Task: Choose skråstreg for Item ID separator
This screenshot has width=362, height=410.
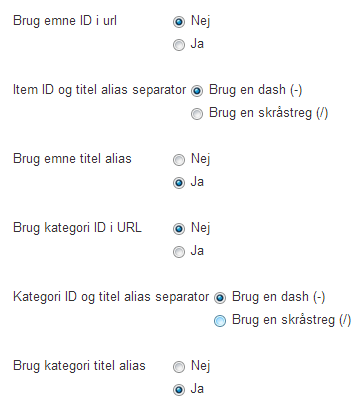Action: tap(197, 114)
